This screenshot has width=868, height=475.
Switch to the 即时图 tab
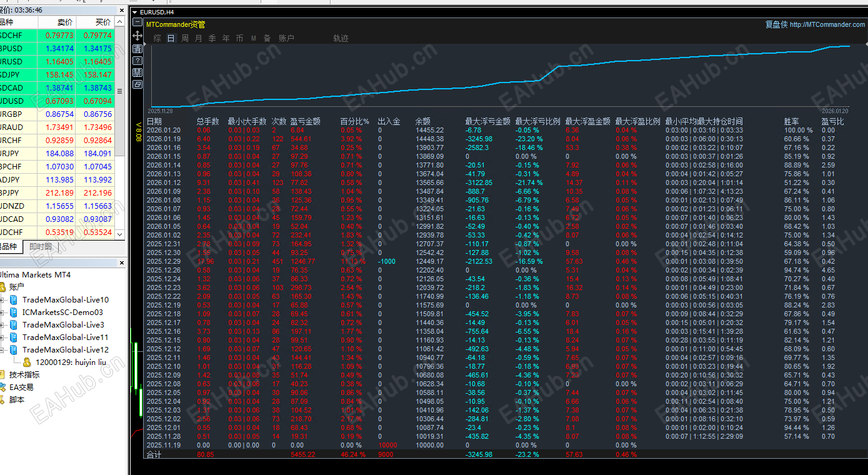click(41, 247)
